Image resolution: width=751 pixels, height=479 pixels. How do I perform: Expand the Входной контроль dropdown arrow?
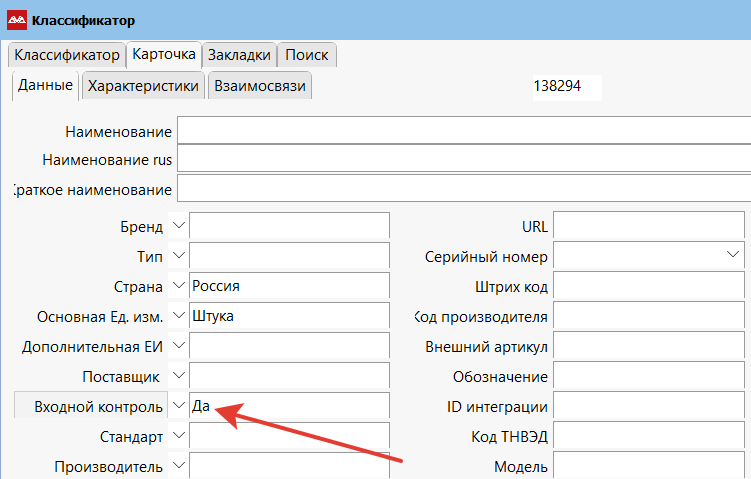(x=178, y=406)
